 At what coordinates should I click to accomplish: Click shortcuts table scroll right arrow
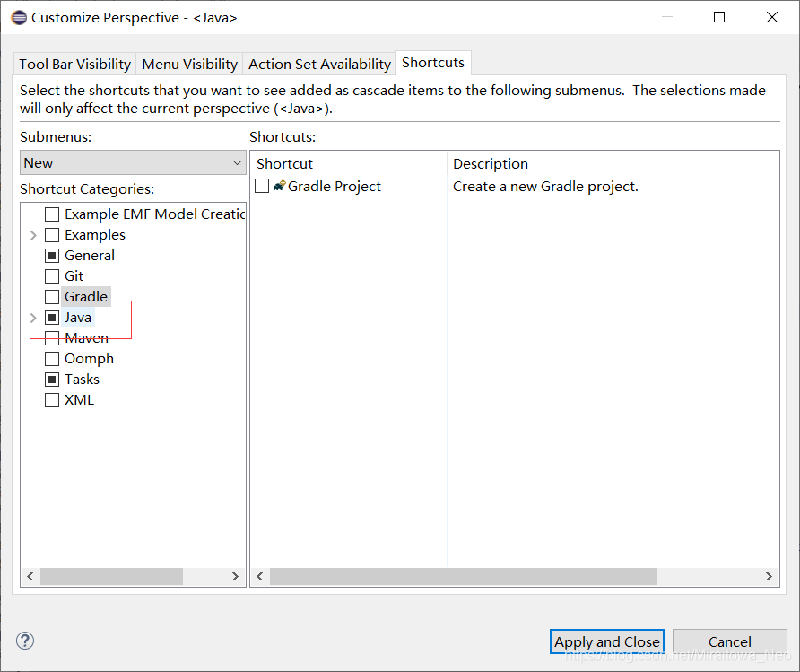[x=769, y=577]
